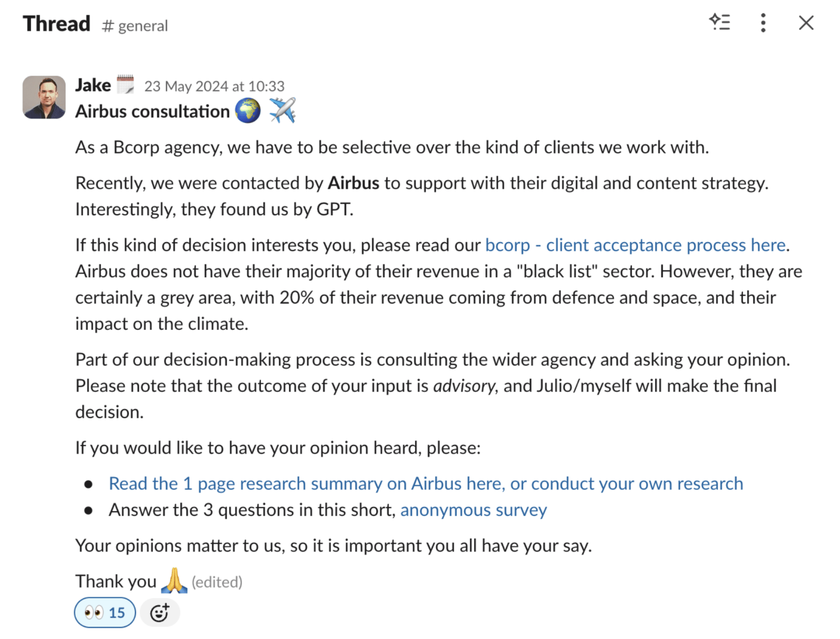Click the airplane emoji in the heading
This screenshot has height=639, width=840.
(x=282, y=111)
